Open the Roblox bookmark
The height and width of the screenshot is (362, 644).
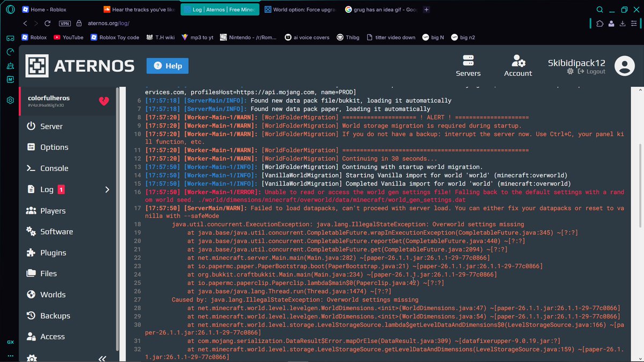[34, 38]
